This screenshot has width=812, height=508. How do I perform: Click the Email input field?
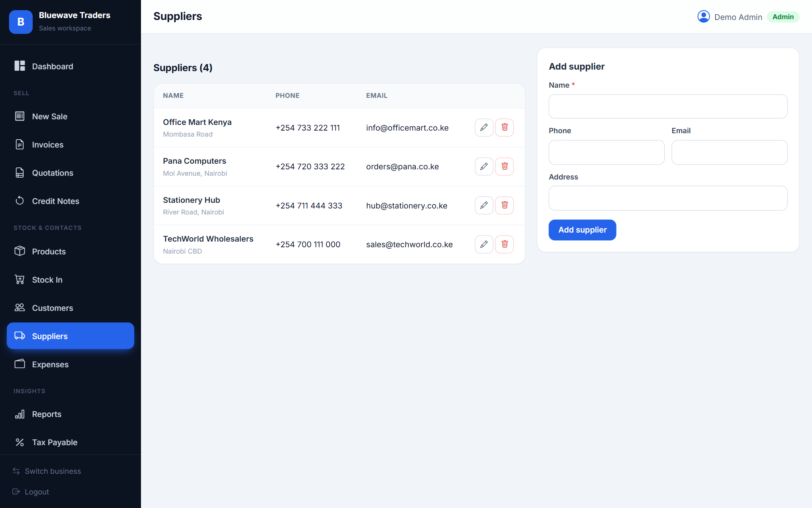(x=729, y=152)
